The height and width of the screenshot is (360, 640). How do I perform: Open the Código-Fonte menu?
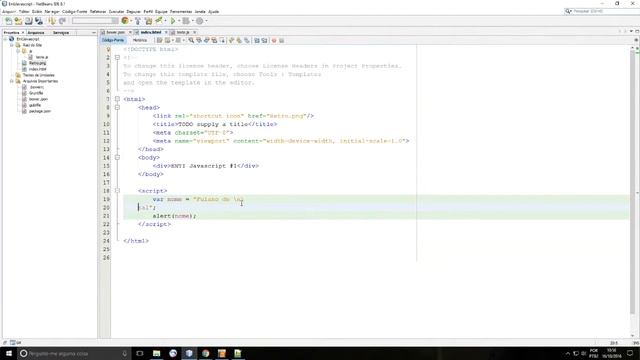click(x=74, y=11)
